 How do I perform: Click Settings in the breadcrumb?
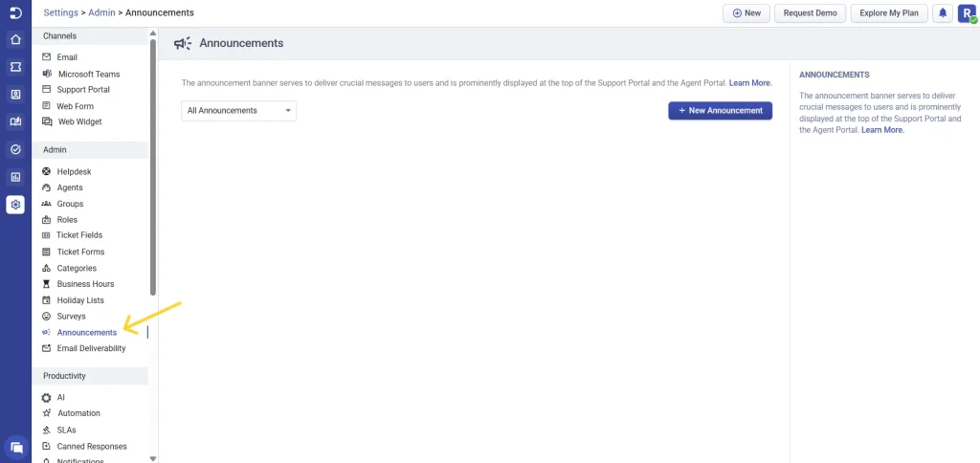pyautogui.click(x=61, y=12)
